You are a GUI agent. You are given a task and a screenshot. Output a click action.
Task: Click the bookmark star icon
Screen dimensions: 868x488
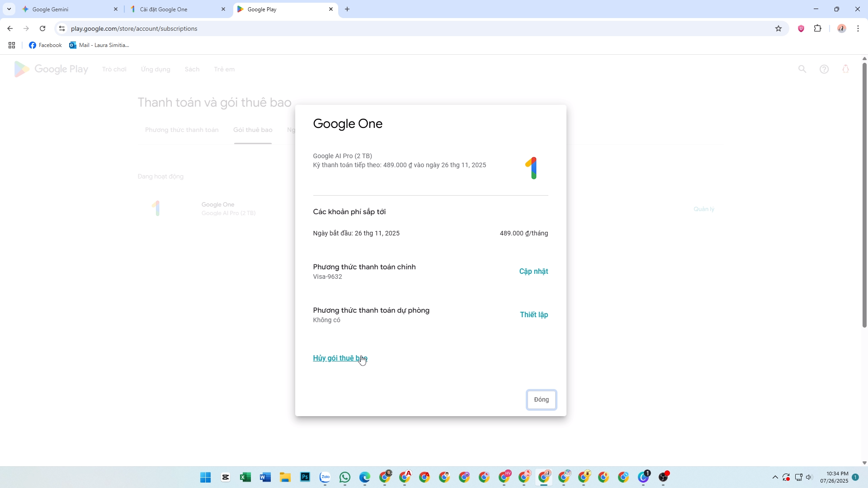pyautogui.click(x=778, y=28)
